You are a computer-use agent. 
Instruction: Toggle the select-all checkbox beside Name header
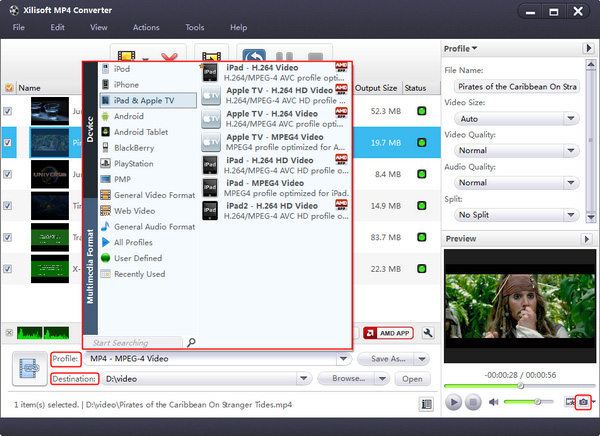tap(9, 88)
